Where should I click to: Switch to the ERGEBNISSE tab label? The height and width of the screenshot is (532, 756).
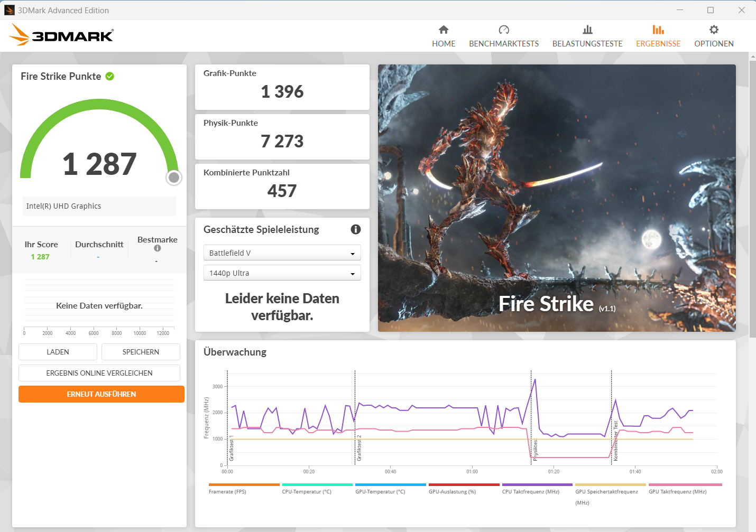point(658,44)
